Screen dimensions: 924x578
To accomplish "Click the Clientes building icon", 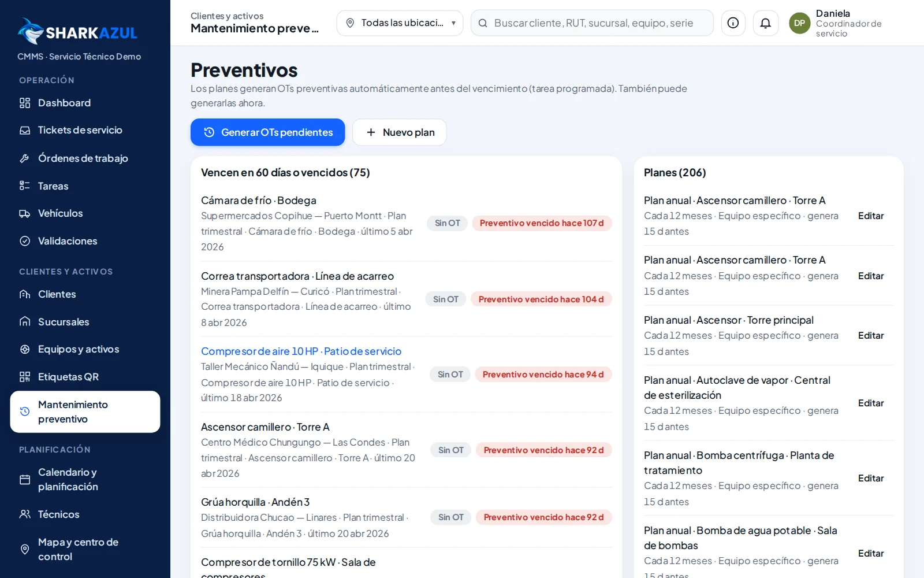I will coord(25,294).
